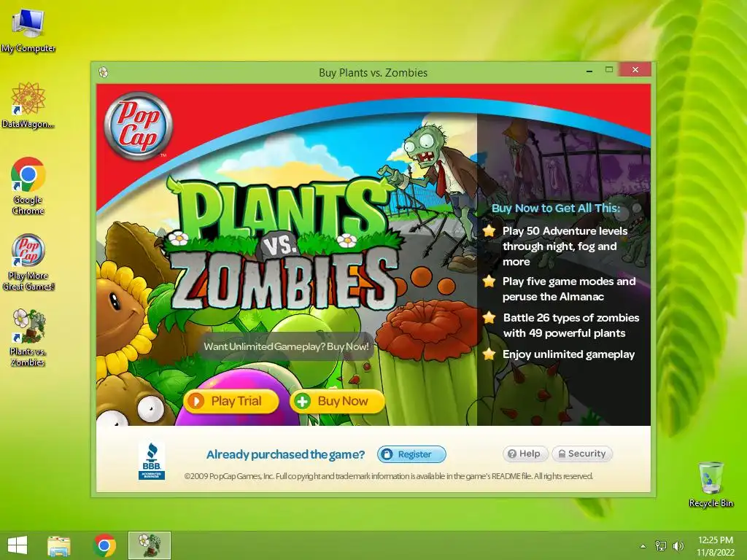Open Plants vs. Zombies desktop shortcut
The width and height of the screenshot is (747, 560).
[28, 338]
